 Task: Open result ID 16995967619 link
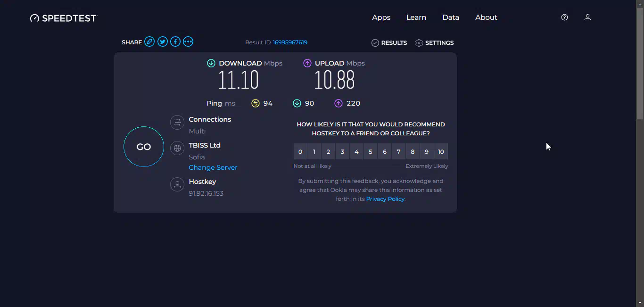pyautogui.click(x=290, y=42)
